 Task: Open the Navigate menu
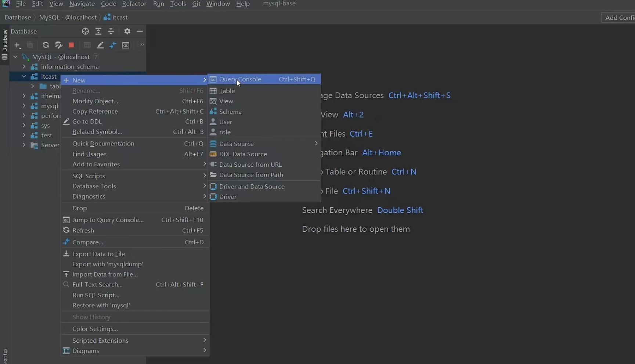click(x=82, y=4)
